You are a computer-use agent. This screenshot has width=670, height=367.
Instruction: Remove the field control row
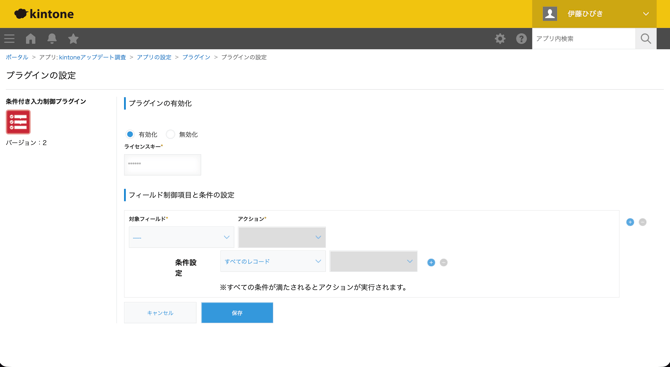[x=643, y=222]
